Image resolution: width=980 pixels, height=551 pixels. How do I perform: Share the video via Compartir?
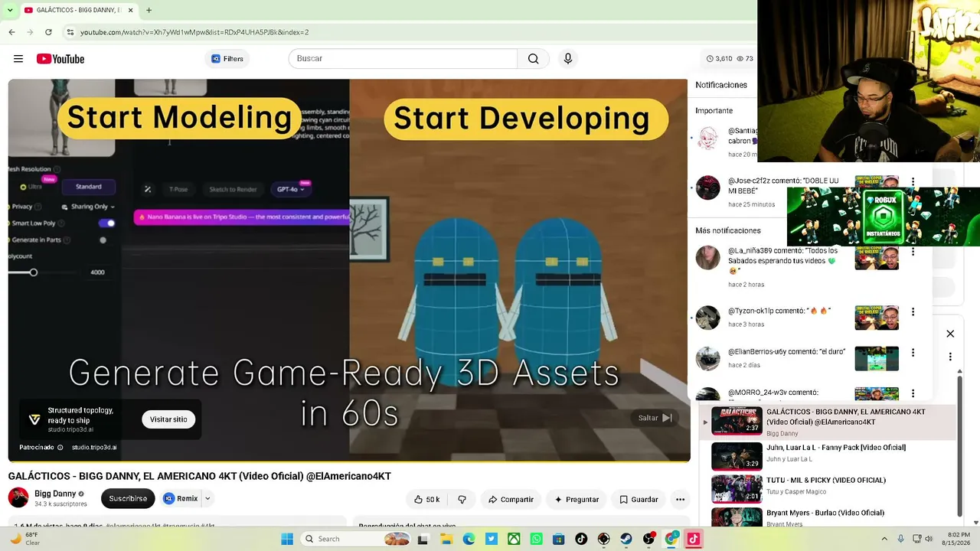pos(511,499)
